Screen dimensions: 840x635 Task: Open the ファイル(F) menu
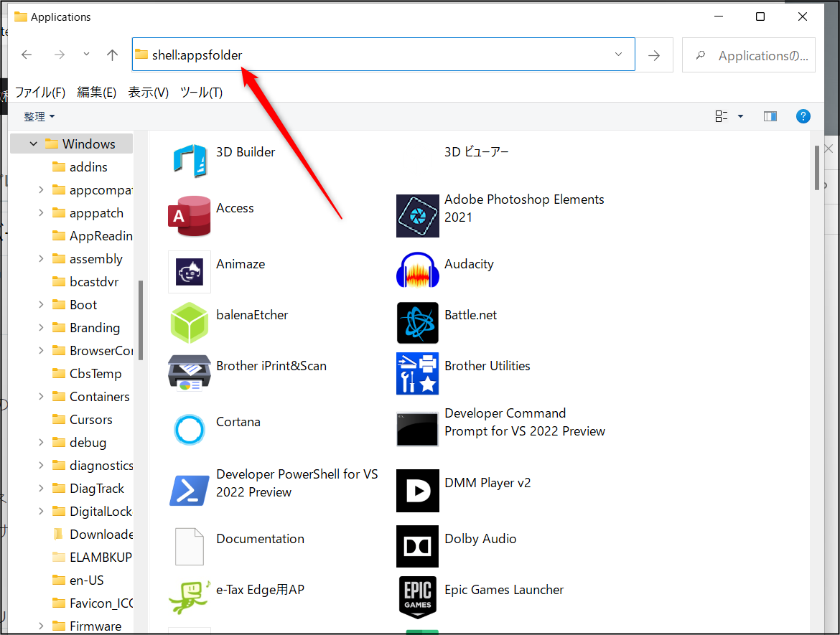coord(40,92)
